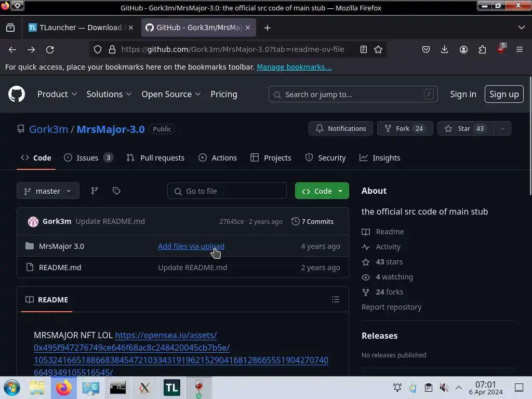The height and width of the screenshot is (399, 532).
Task: Expand the Open Source menu
Action: tap(171, 94)
